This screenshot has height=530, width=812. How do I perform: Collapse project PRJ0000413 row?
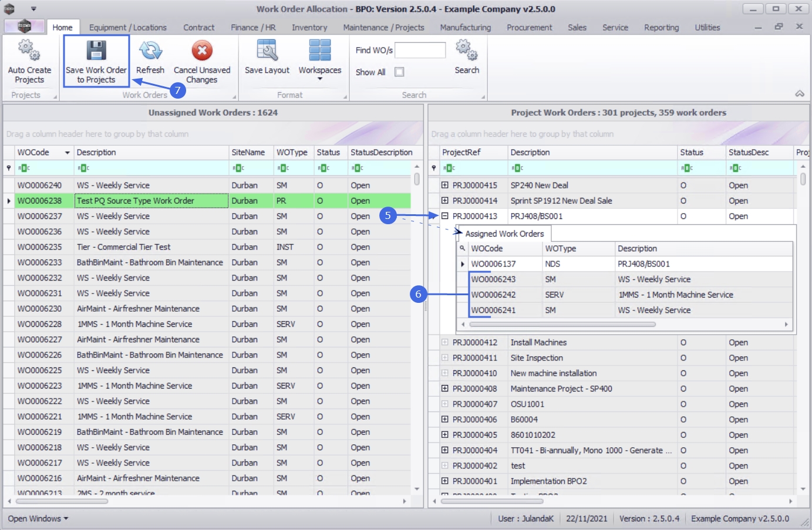point(444,216)
